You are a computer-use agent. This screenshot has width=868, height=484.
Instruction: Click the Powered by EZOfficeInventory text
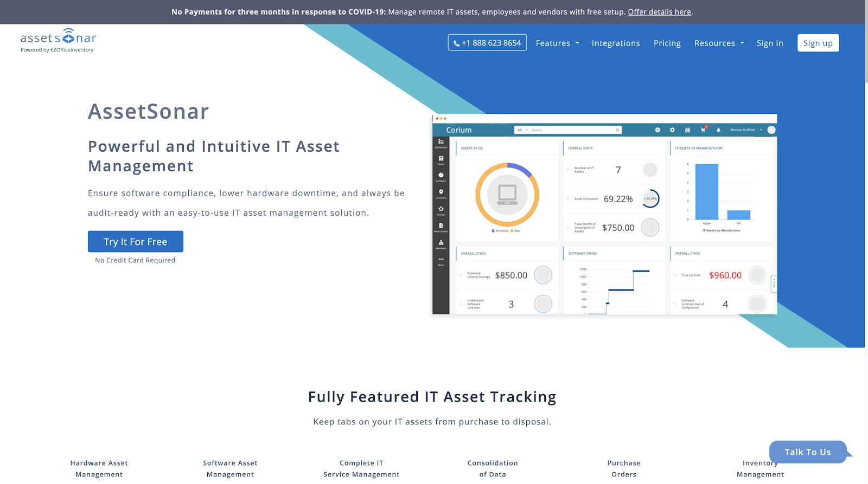pos(57,50)
